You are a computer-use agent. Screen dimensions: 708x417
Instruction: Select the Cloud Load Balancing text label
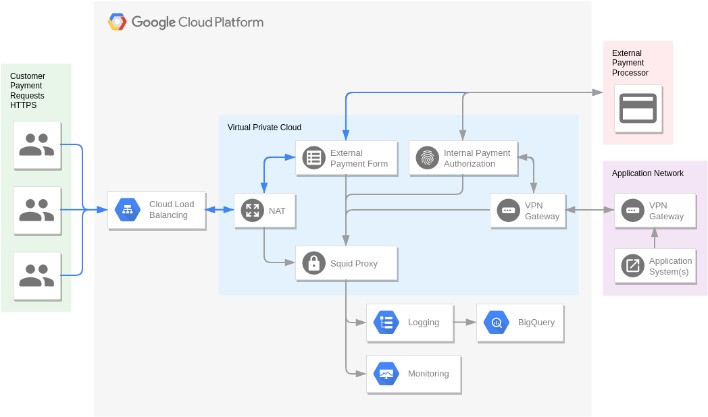172,209
